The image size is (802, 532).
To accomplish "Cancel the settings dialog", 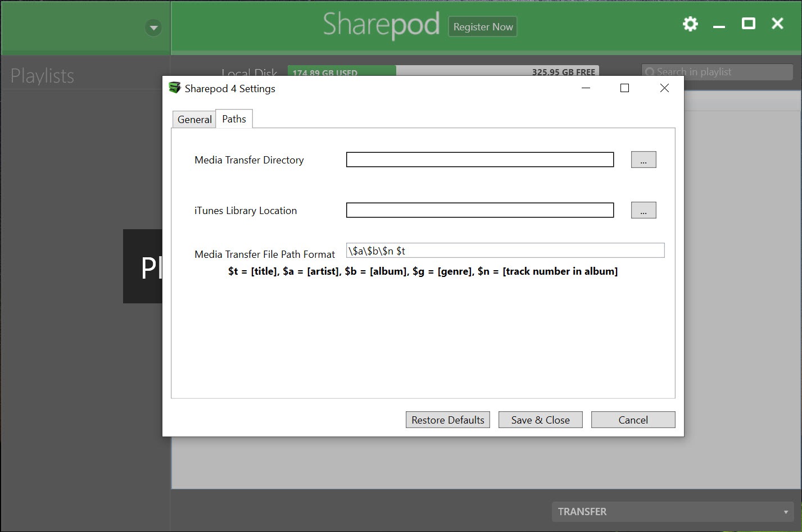I will (633, 420).
